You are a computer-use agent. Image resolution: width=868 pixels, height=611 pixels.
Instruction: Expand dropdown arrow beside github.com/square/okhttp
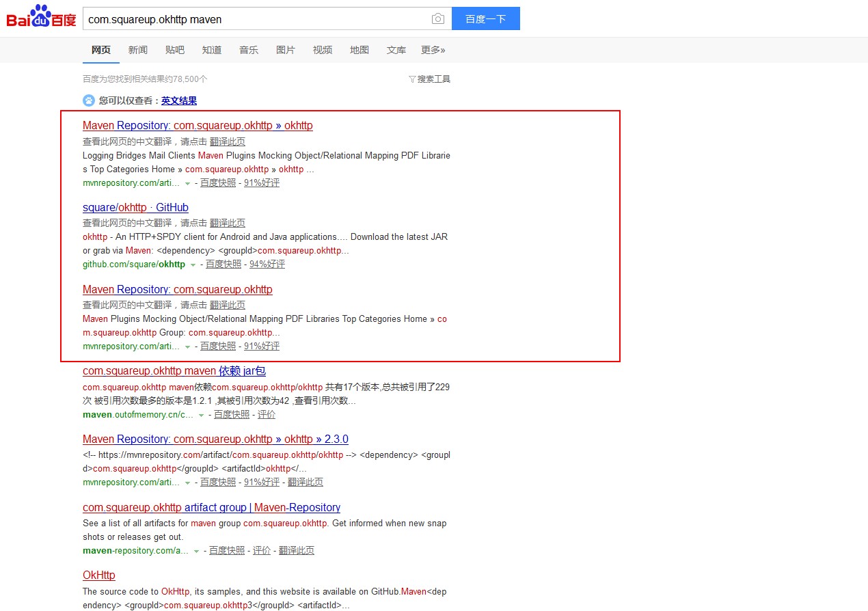click(193, 264)
